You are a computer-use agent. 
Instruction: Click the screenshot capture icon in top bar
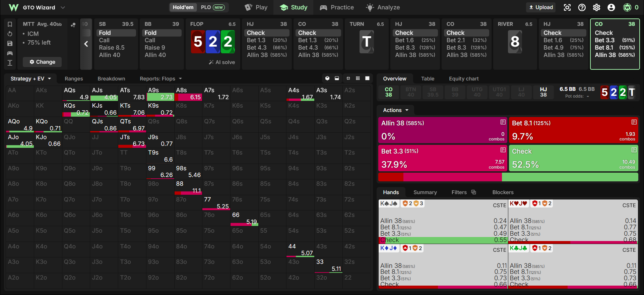click(567, 7)
